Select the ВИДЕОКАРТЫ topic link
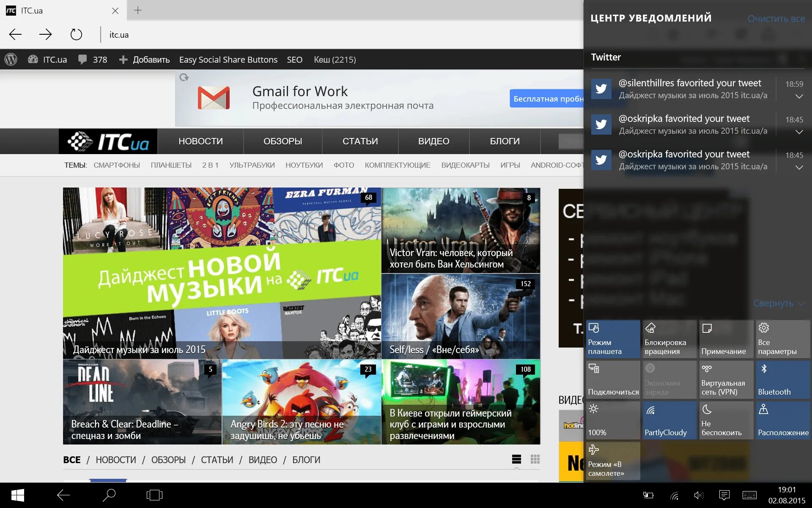The height and width of the screenshot is (508, 812). click(465, 165)
